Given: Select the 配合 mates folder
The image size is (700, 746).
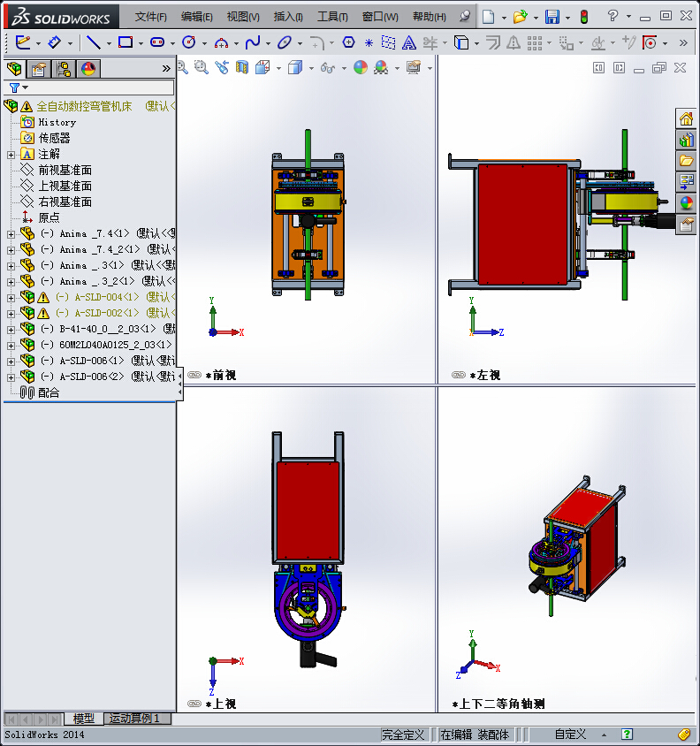Looking at the screenshot, I should coord(49,392).
